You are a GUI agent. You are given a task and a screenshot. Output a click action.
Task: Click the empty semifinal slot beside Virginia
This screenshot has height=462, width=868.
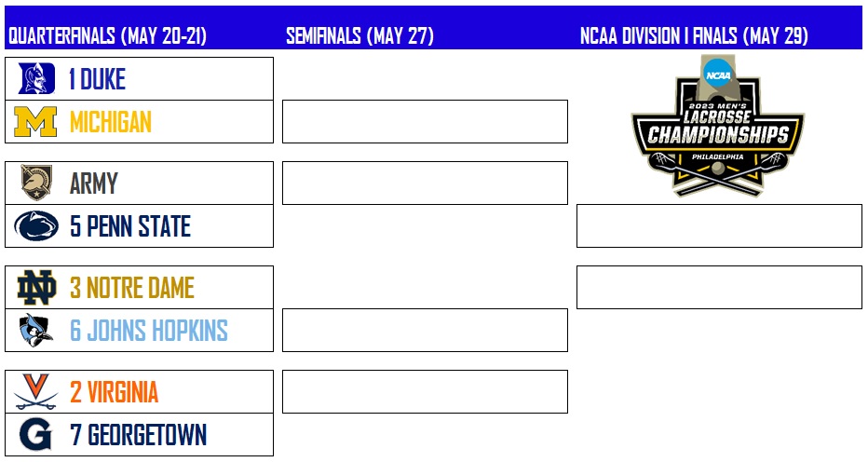425,391
